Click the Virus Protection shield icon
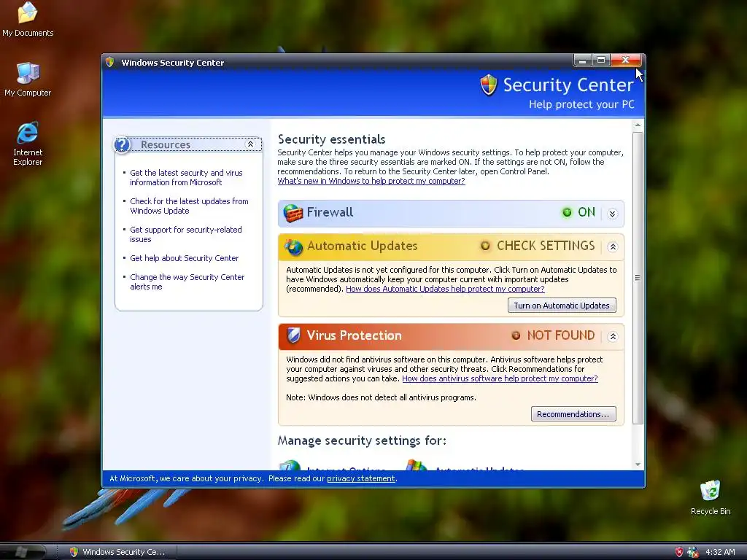 click(x=293, y=335)
